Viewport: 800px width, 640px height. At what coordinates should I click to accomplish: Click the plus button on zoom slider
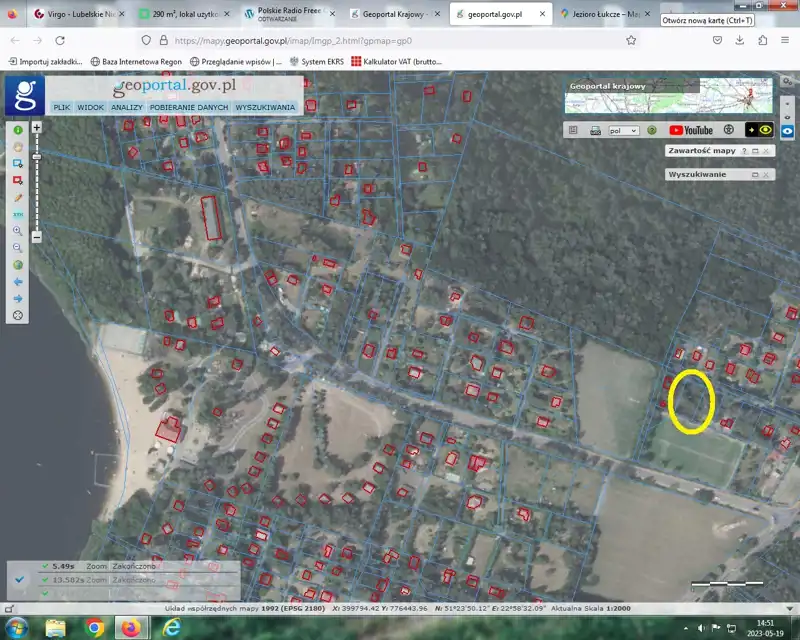coord(36,128)
